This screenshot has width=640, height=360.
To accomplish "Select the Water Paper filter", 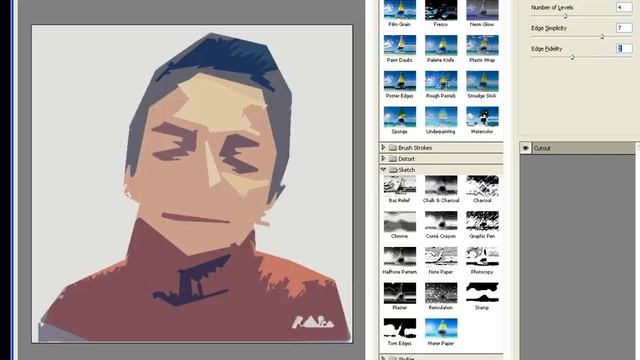I will [x=441, y=329].
